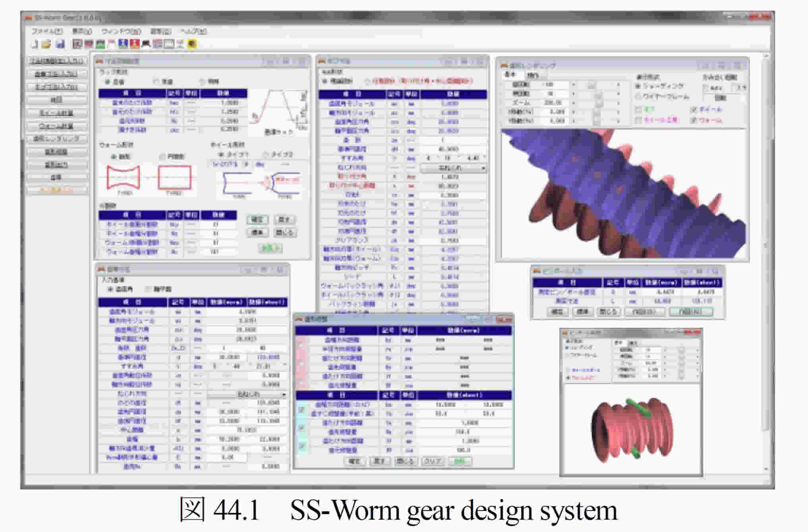Click 戻す in the rack shape window

pos(284,220)
